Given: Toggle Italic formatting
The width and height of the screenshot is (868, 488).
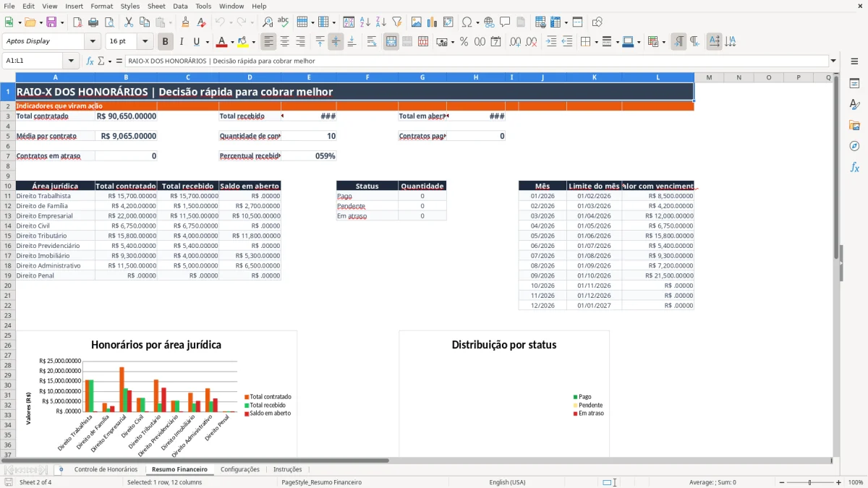Looking at the screenshot, I should point(181,41).
